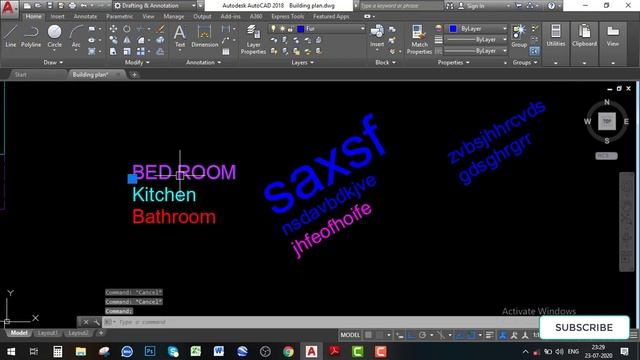The height and width of the screenshot is (360, 640).
Task: Toggle layer freeze sun icon
Action: tap(282, 29)
